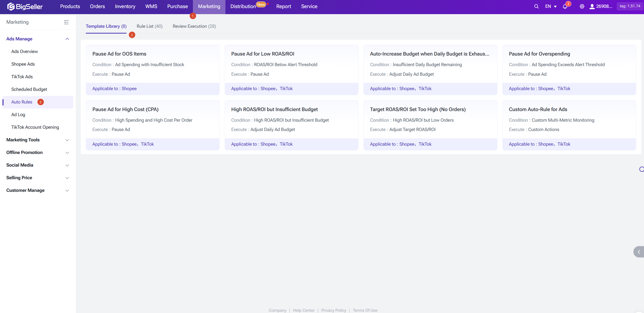Click the gray side panel arrow

pyautogui.click(x=638, y=252)
